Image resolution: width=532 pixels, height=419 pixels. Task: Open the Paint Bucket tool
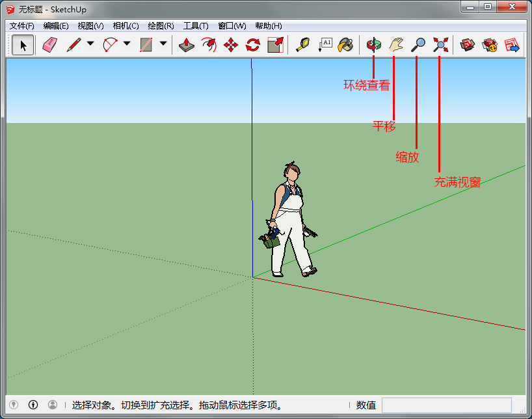click(345, 45)
